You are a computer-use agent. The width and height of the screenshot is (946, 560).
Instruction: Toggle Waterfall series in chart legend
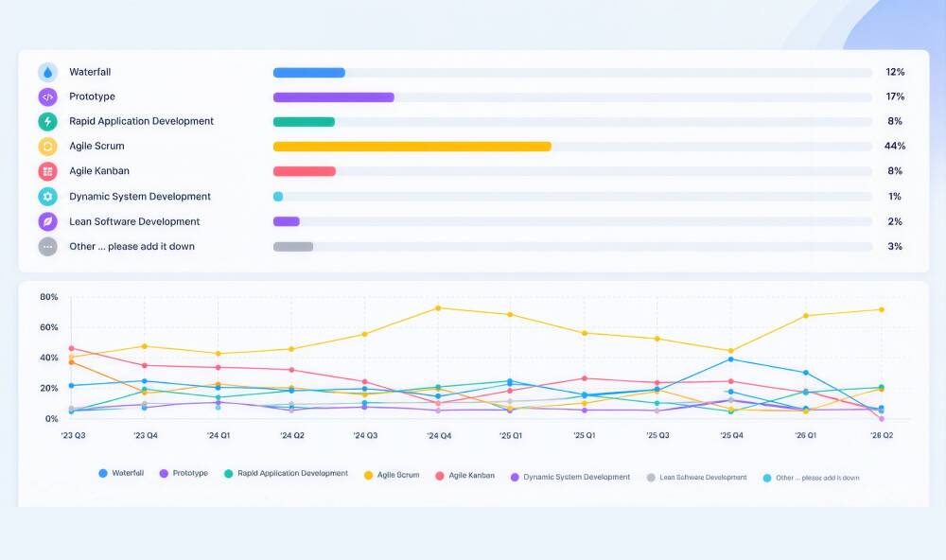point(121,473)
